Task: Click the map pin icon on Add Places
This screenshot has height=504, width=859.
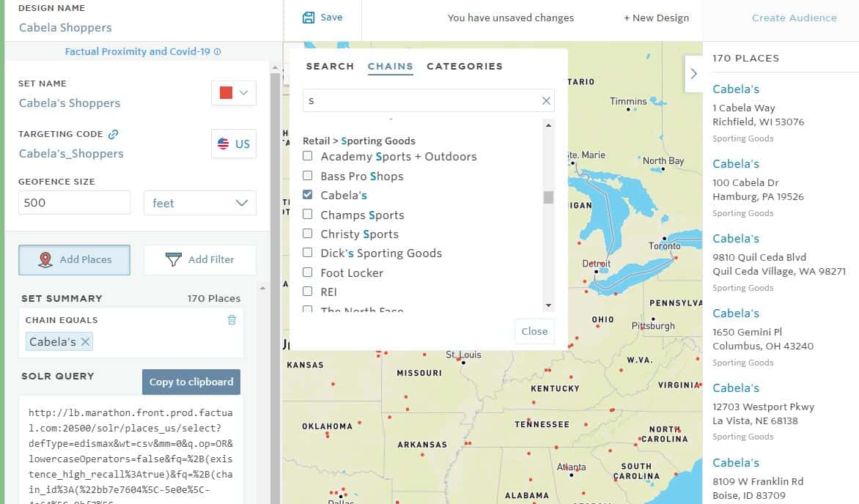Action: click(45, 259)
